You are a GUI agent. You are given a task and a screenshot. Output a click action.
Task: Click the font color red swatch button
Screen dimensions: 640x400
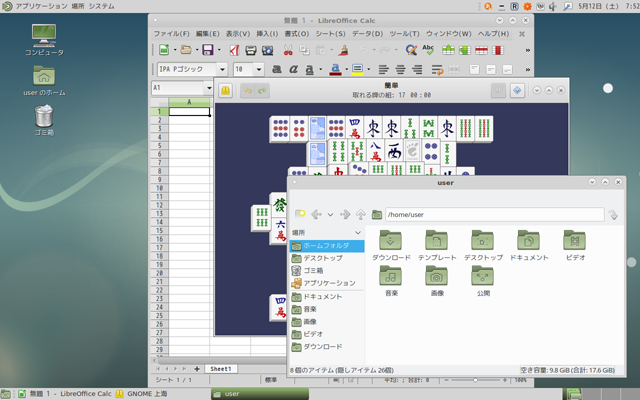(x=335, y=69)
